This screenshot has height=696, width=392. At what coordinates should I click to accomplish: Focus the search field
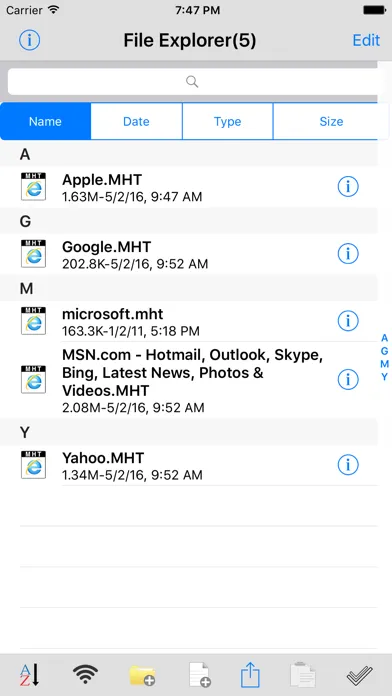[x=192, y=82]
